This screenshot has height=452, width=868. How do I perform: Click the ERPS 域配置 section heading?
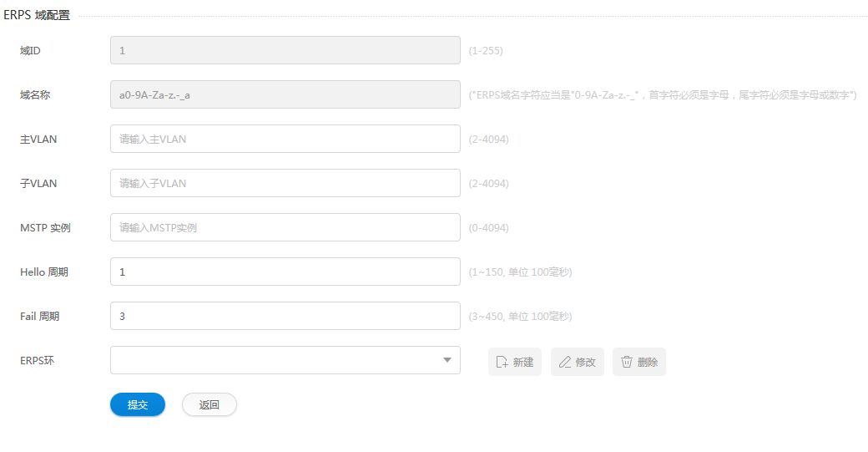point(37,16)
